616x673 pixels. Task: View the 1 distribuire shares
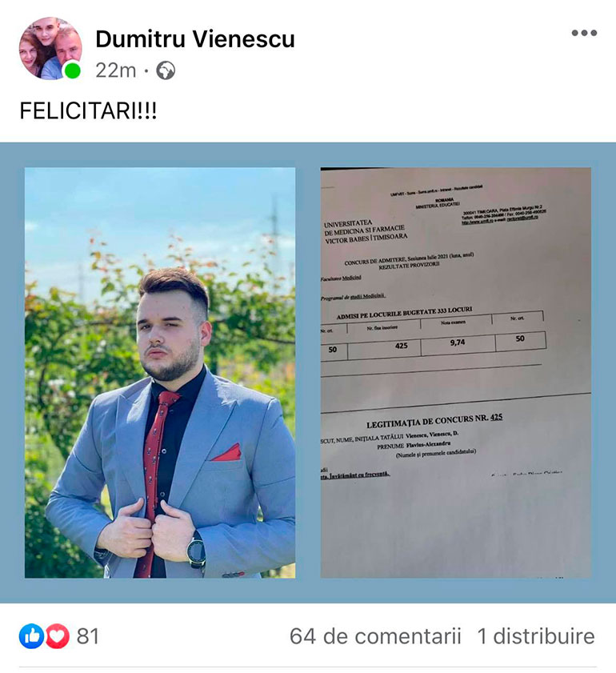536,636
